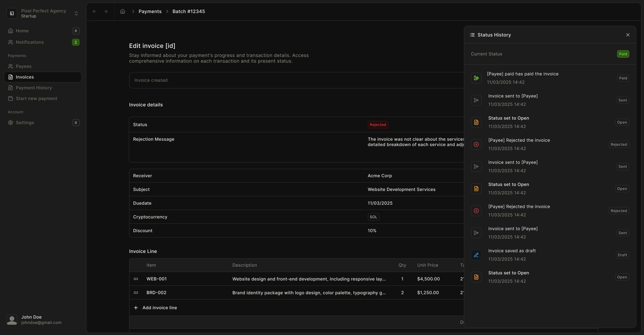
Task: Open Notifications in the sidebar
Action: [43, 42]
